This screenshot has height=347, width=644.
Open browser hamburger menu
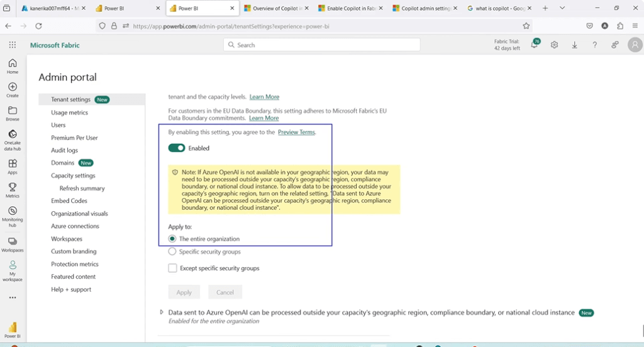635,26
